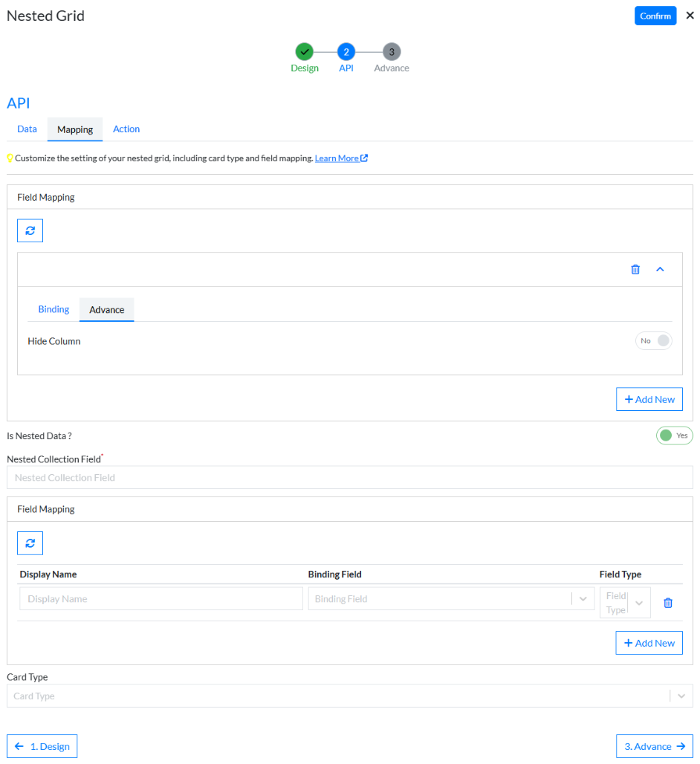This screenshot has height=764, width=700.
Task: Click the green Design step checkmark
Action: pos(304,51)
